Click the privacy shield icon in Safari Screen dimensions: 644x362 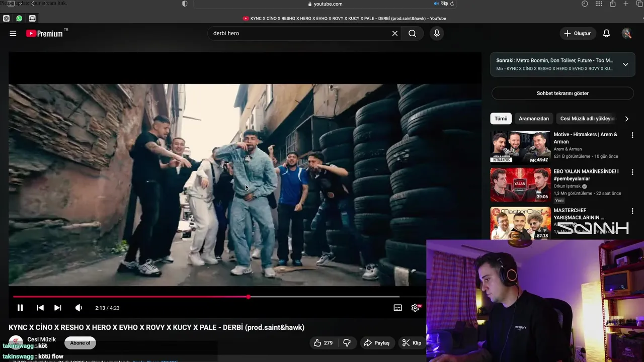click(x=185, y=4)
